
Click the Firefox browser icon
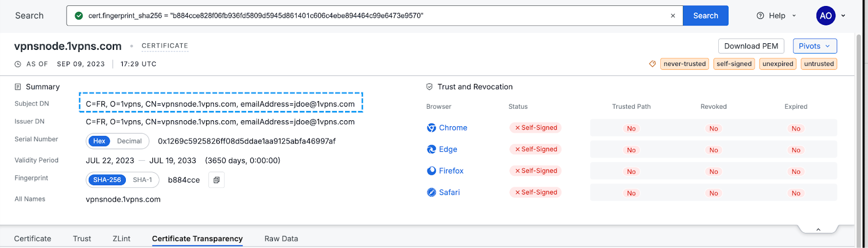tap(431, 171)
